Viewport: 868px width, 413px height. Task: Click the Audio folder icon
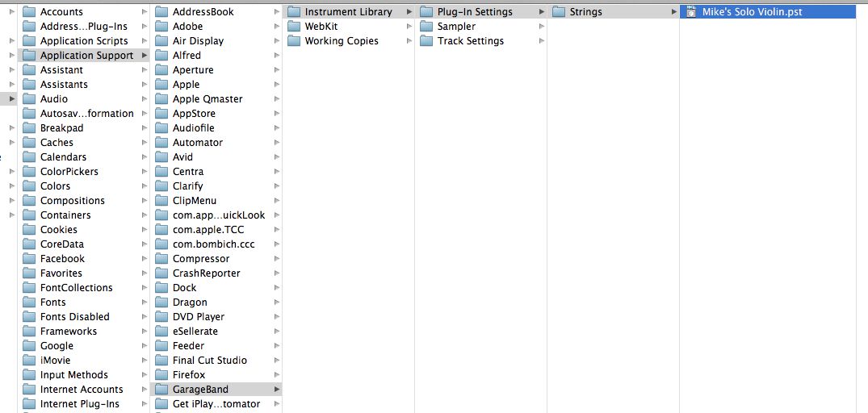[29, 99]
